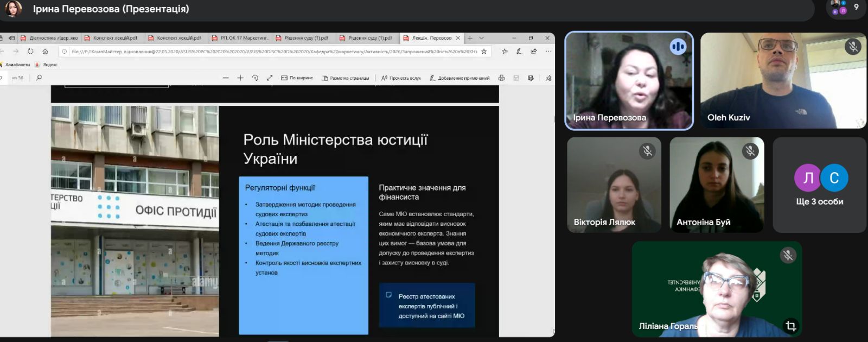Open Добавление примечаний annotation tool
This screenshot has height=342, width=868.
pyautogui.click(x=459, y=78)
